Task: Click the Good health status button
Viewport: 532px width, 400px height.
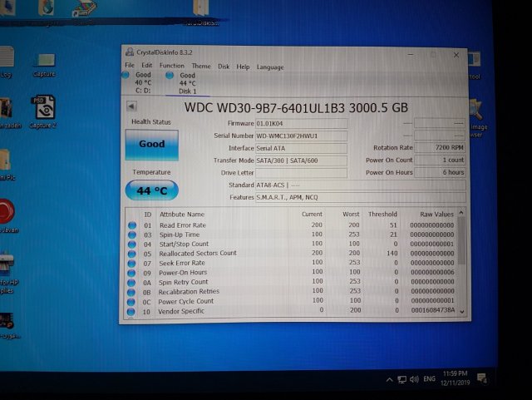Action: [151, 144]
